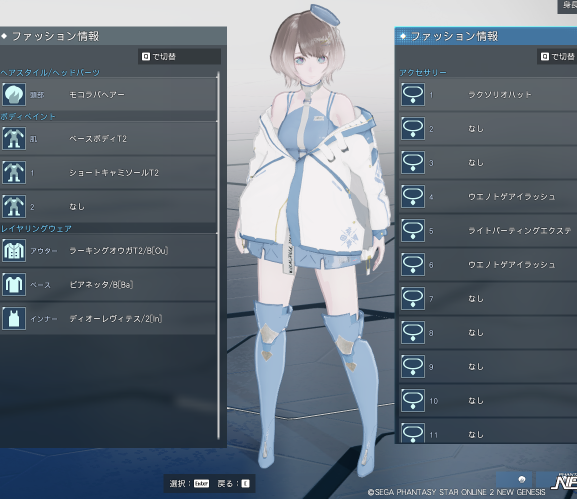The height and width of the screenshot is (499, 577).
Task: Select the ベースボディT2 text
Action: 98,139
